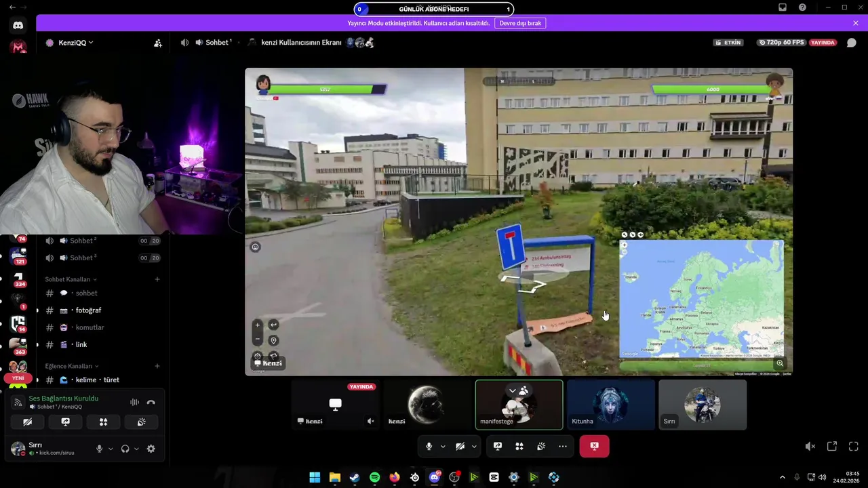Open activities from the bottom call bar
868x488 pixels.
pos(519,446)
